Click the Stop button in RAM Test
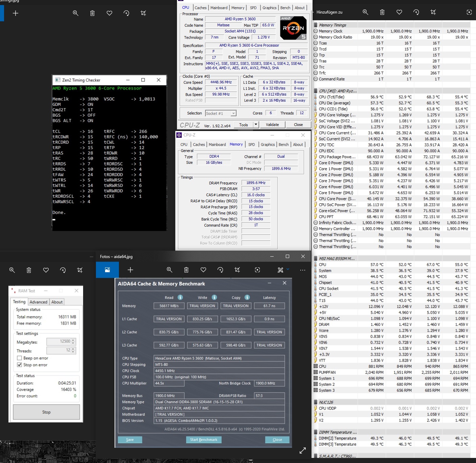This screenshot has height=463, width=476. click(46, 412)
